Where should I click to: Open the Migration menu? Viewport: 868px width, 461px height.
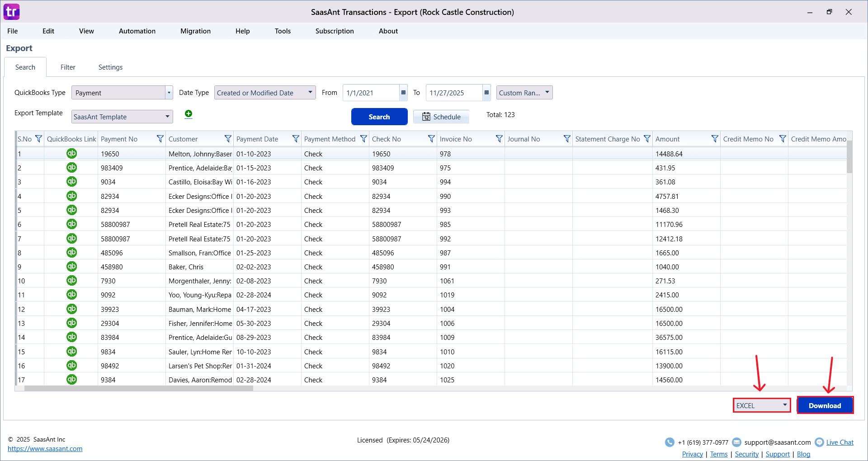point(195,31)
